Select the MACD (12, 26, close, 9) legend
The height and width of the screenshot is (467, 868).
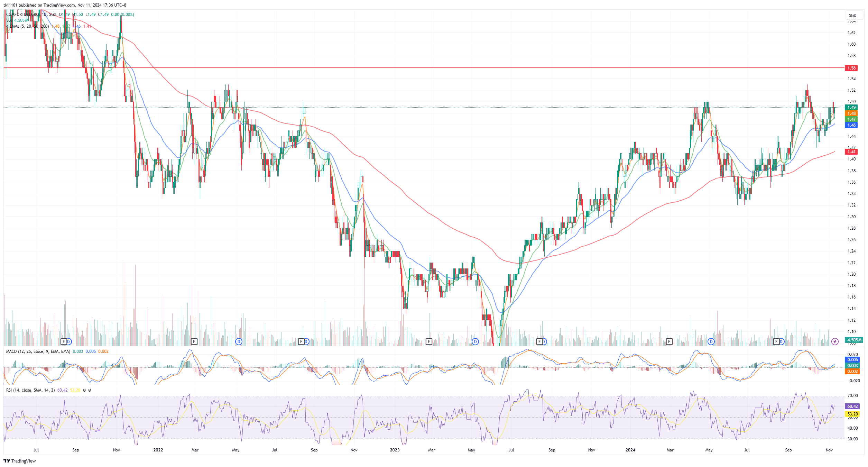[x=38, y=351]
